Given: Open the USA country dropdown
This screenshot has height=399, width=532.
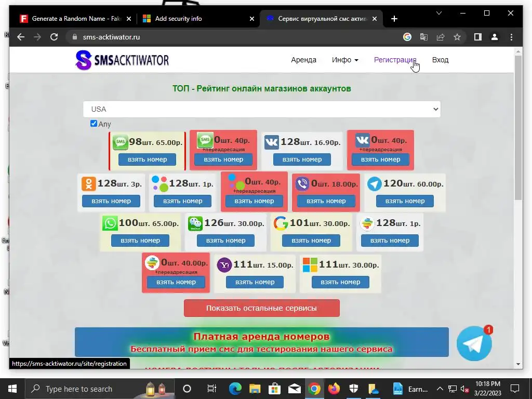Looking at the screenshot, I should point(262,109).
